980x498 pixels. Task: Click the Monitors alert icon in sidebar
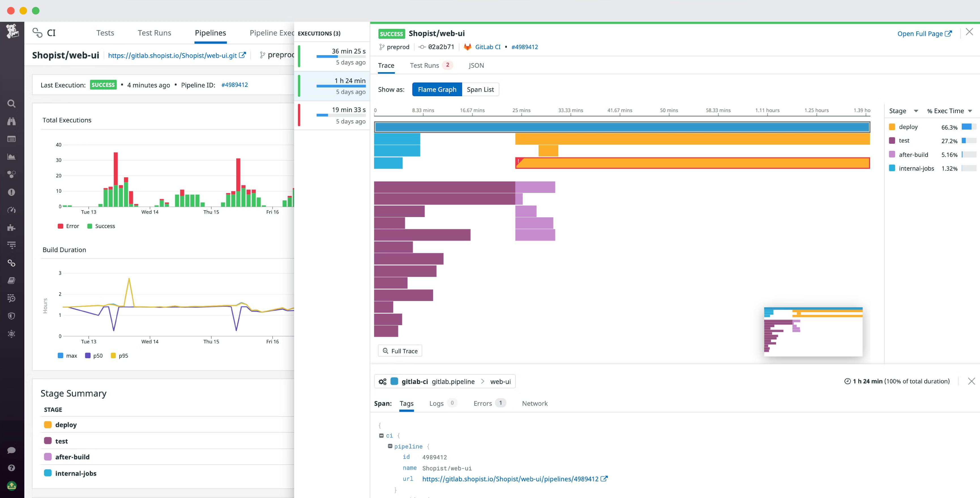coord(11,192)
